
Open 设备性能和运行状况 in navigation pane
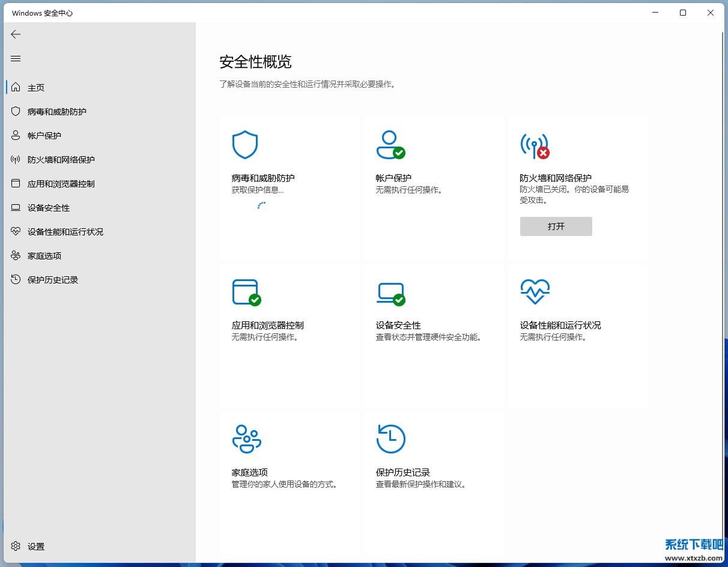(65, 232)
